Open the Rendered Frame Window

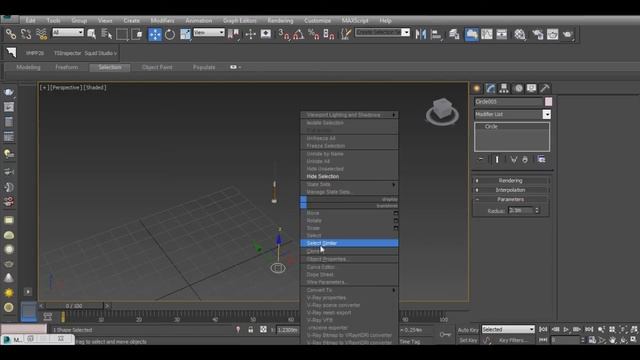tap(553, 34)
